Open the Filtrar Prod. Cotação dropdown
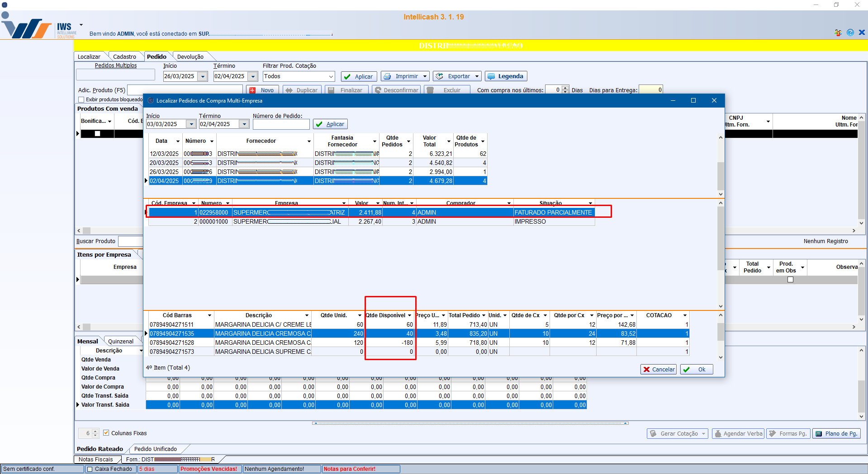The image size is (868, 474). pos(331,76)
